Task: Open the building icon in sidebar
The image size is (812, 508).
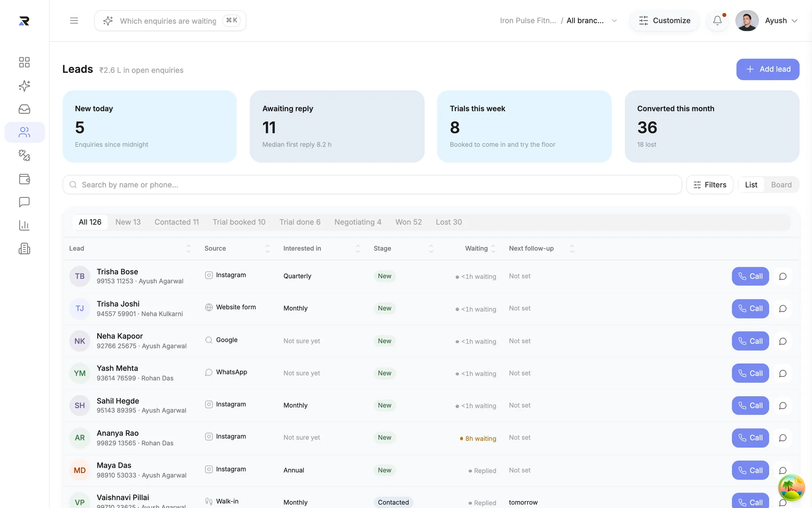Action: 24,249
